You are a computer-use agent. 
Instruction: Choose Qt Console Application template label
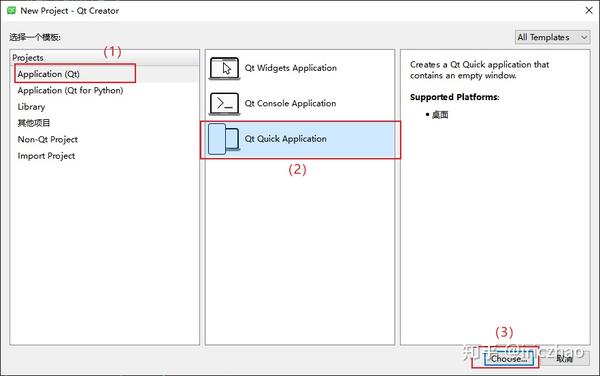pos(290,103)
